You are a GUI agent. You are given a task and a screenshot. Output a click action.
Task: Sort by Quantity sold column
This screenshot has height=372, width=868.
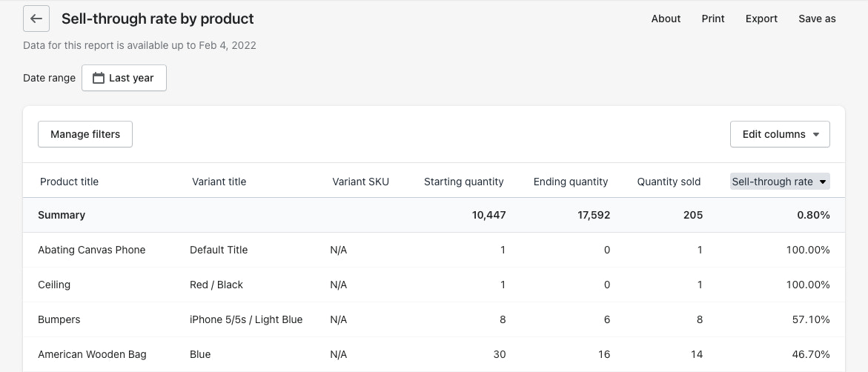click(669, 182)
